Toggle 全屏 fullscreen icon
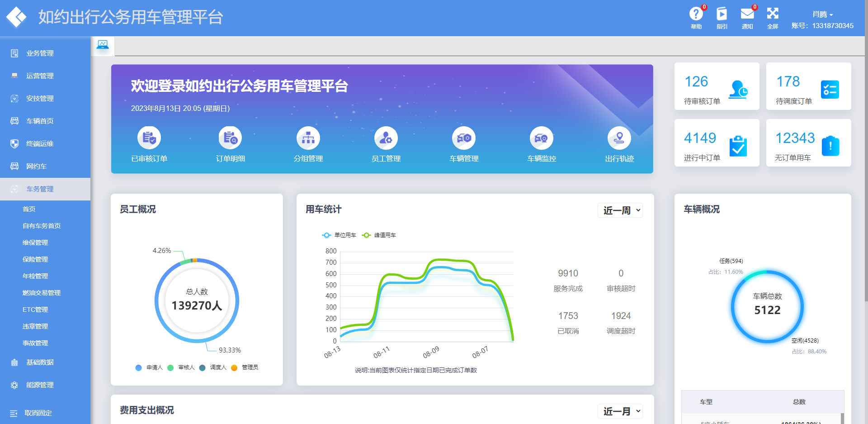The width and height of the screenshot is (868, 424). tap(773, 14)
